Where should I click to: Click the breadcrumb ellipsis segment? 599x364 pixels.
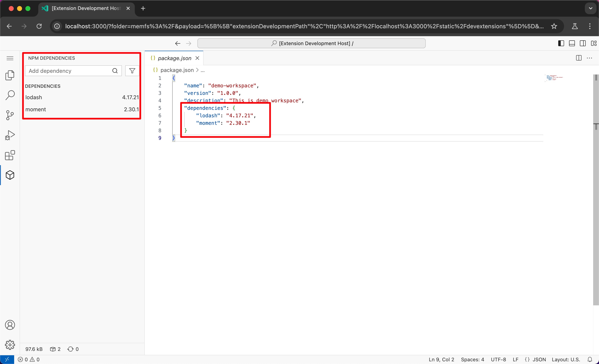[x=203, y=70]
